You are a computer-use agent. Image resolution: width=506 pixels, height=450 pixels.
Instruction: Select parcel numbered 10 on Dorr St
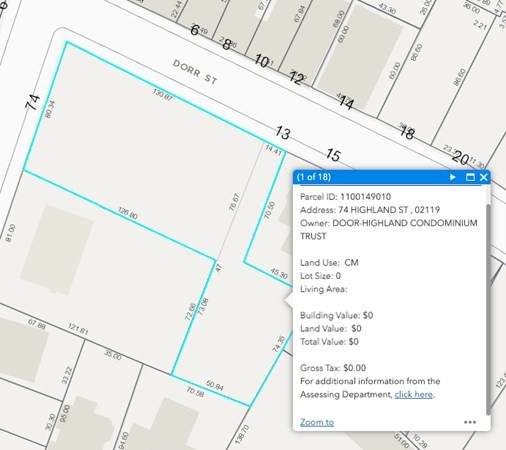(262, 61)
